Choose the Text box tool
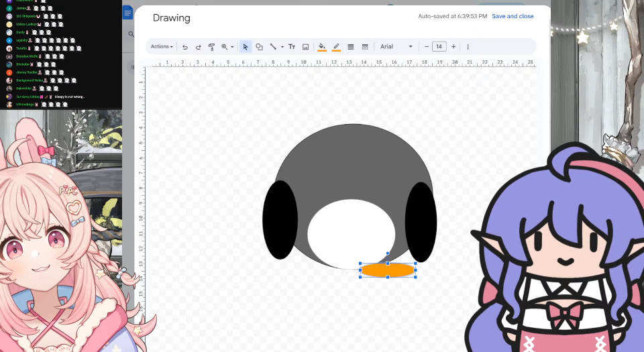 292,47
